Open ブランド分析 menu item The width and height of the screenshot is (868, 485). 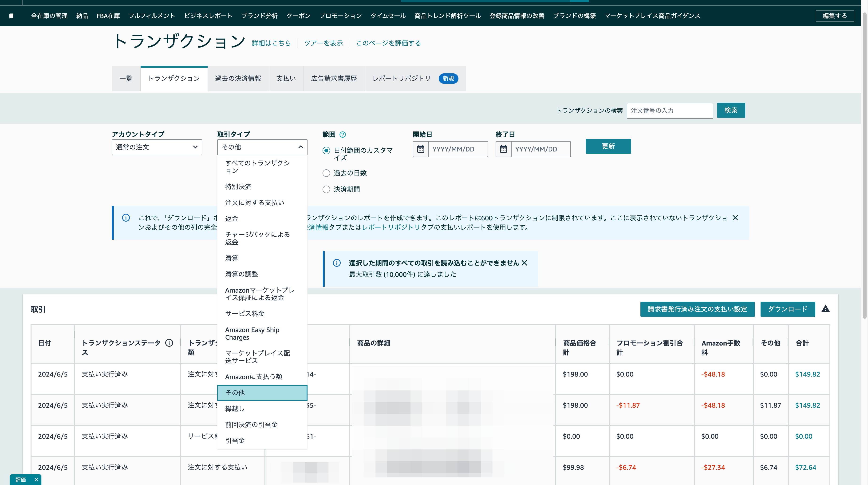tap(260, 16)
